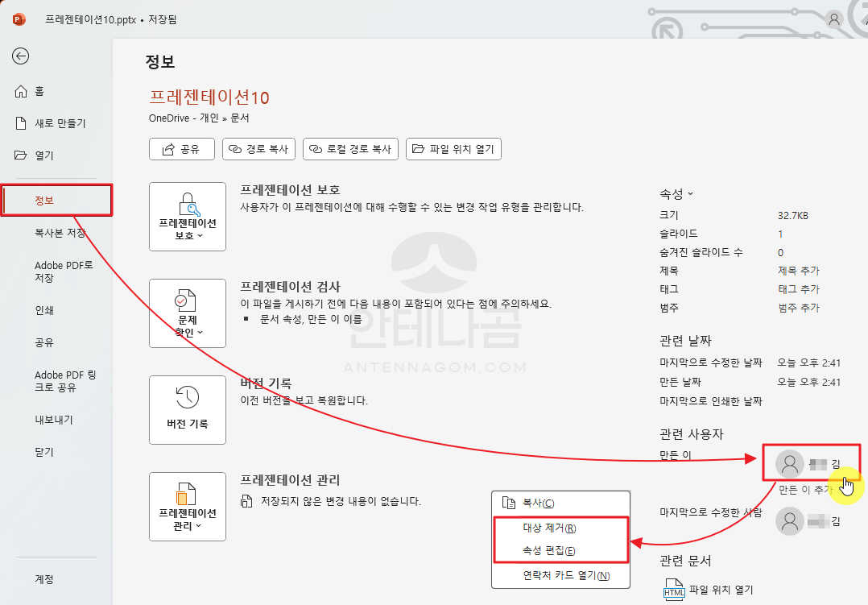The width and height of the screenshot is (868, 605).
Task: Select 닫기 in the sidebar
Action: click(x=44, y=451)
